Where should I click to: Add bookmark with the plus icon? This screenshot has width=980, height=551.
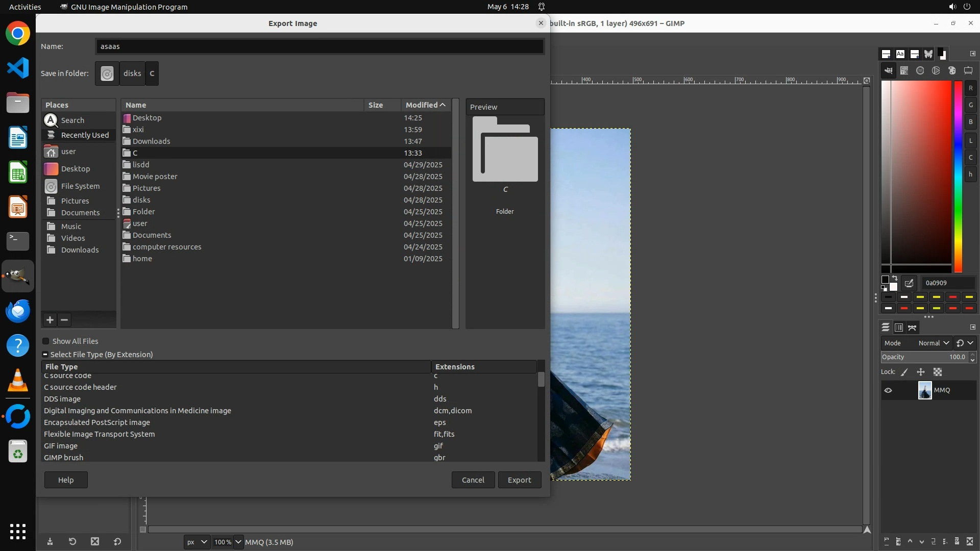point(50,320)
